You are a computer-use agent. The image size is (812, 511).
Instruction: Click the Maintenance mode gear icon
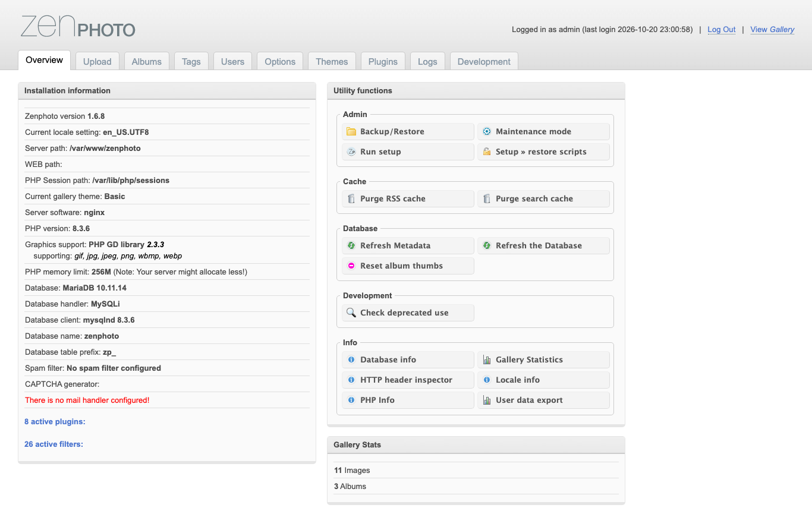(487, 131)
